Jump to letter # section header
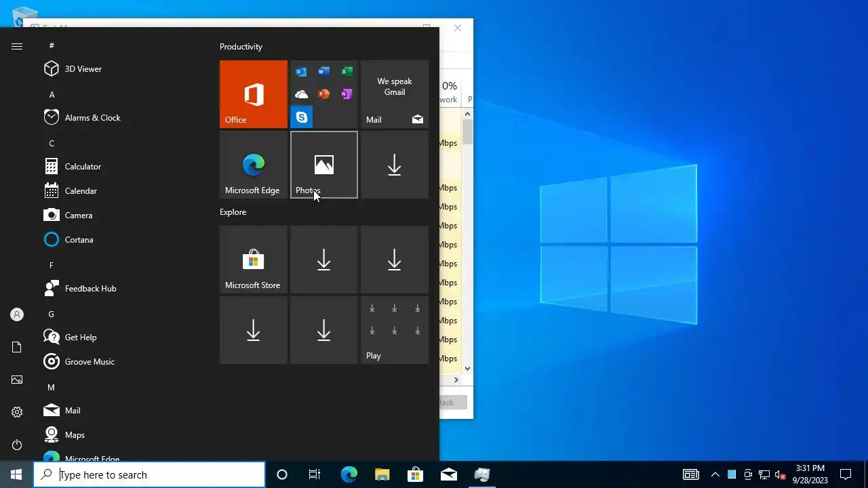The width and height of the screenshot is (868, 488). (x=52, y=45)
